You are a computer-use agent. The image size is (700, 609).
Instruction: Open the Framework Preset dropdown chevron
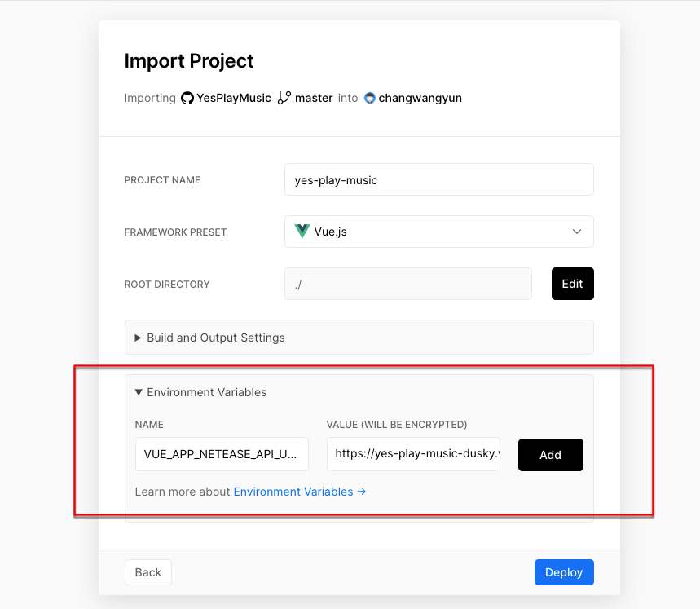pos(577,232)
